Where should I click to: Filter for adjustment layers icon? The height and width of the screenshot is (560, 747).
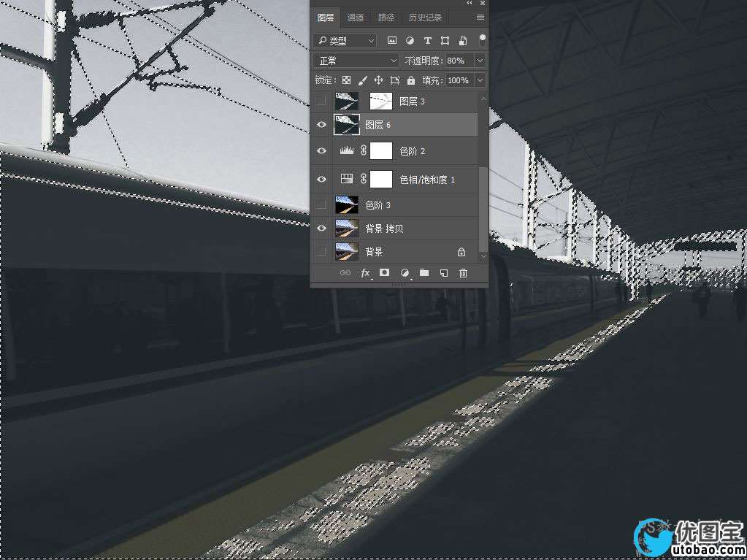tap(409, 41)
